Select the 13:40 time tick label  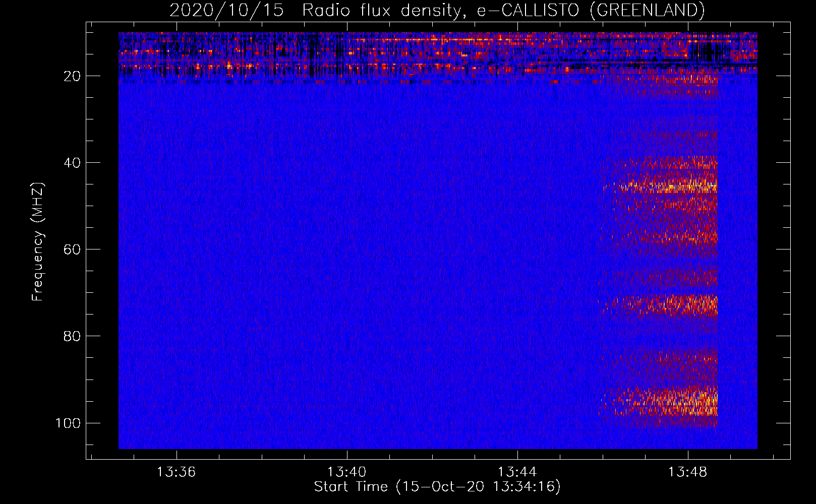pos(346,472)
